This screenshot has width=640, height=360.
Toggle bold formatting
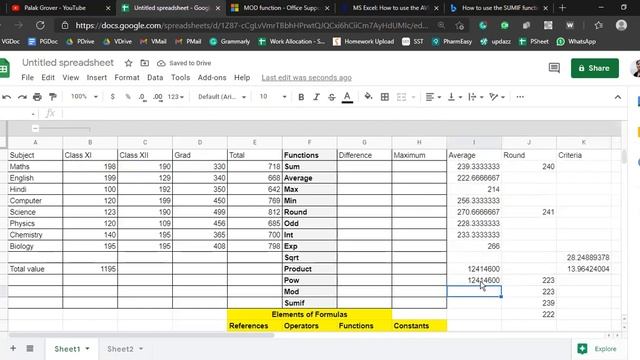tap(301, 97)
